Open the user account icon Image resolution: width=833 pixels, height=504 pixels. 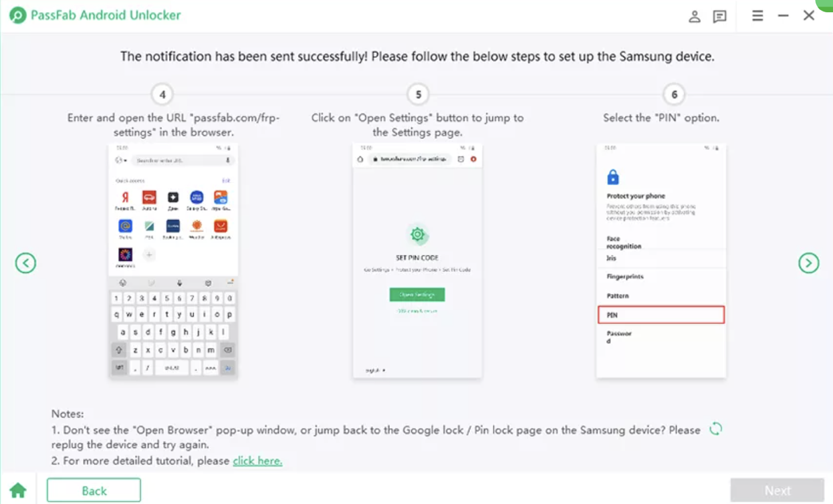click(x=695, y=17)
